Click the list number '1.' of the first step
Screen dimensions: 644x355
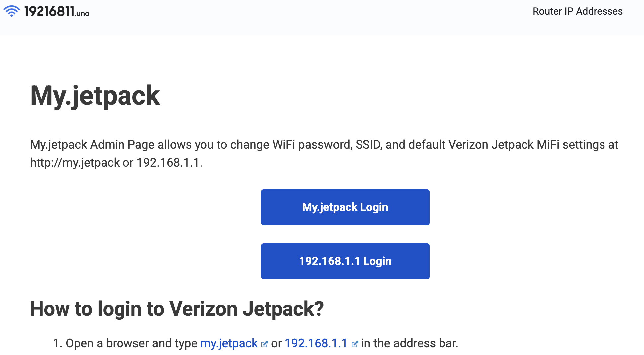click(x=58, y=343)
